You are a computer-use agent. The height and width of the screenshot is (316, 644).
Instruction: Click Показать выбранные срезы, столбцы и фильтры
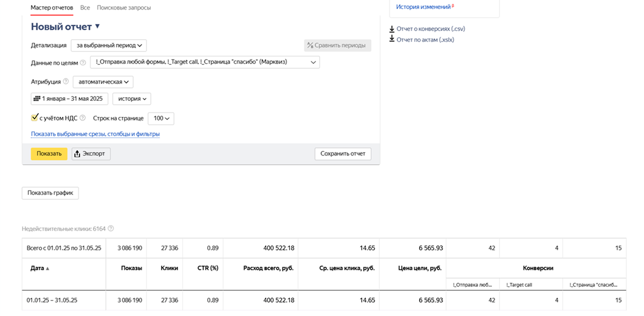click(x=95, y=134)
